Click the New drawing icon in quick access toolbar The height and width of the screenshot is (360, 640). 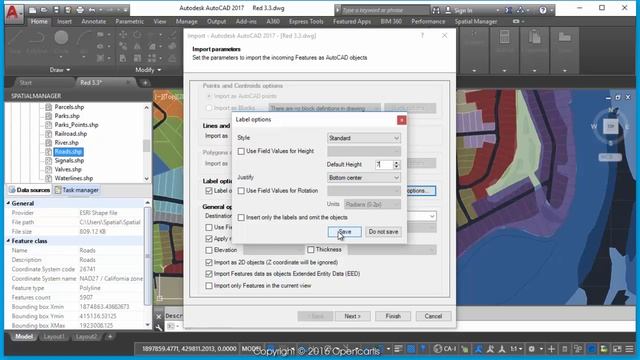[x=33, y=9]
